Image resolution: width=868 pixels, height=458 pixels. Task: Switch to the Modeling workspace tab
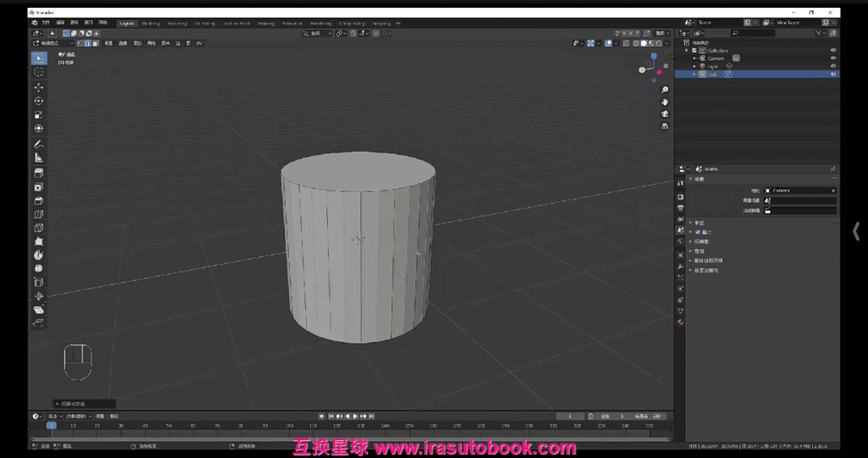pos(151,23)
